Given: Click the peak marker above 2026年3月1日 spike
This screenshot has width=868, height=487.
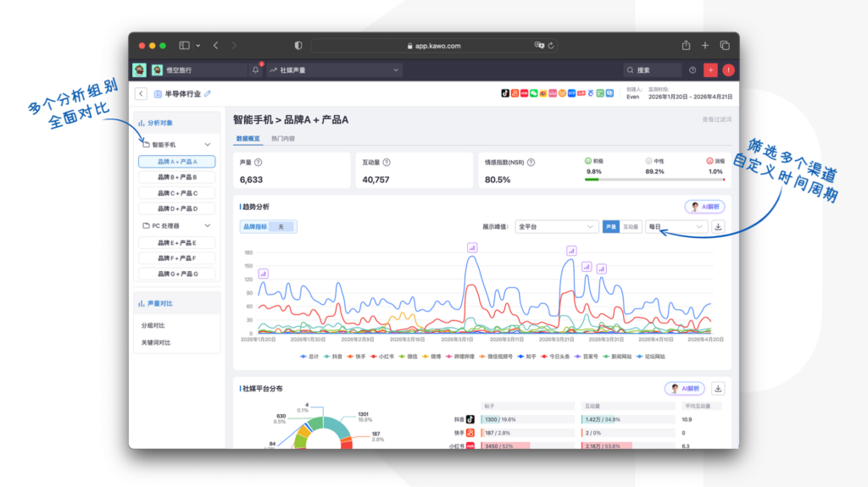Looking at the screenshot, I should pyautogui.click(x=472, y=248).
